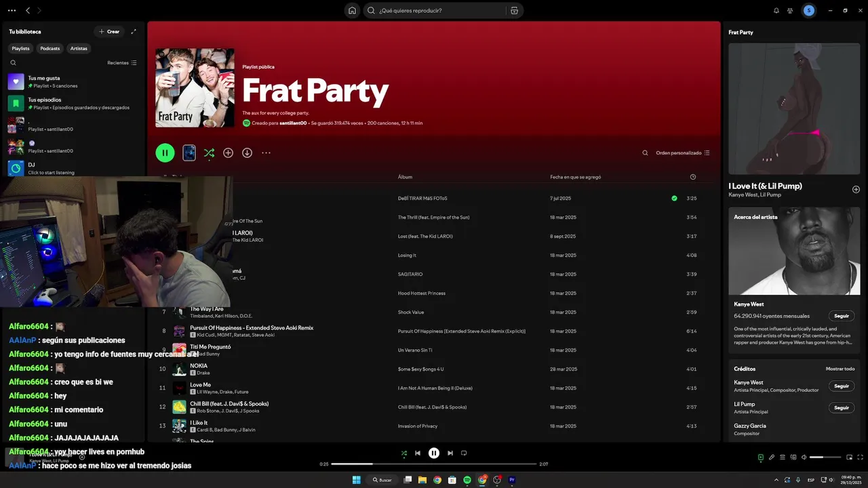868x488 pixels.
Task: Toggle the green saved check on first track
Action: tap(674, 198)
